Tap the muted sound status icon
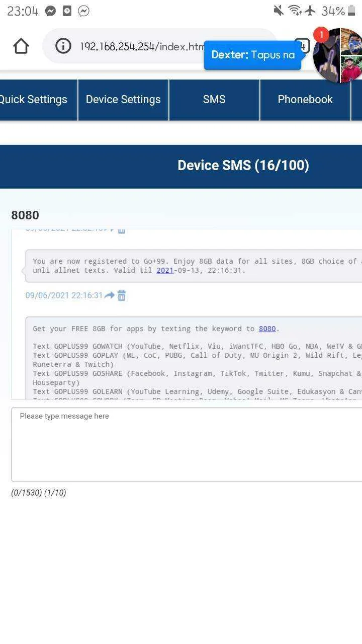Screen dimensions: 362x644 click(x=278, y=11)
